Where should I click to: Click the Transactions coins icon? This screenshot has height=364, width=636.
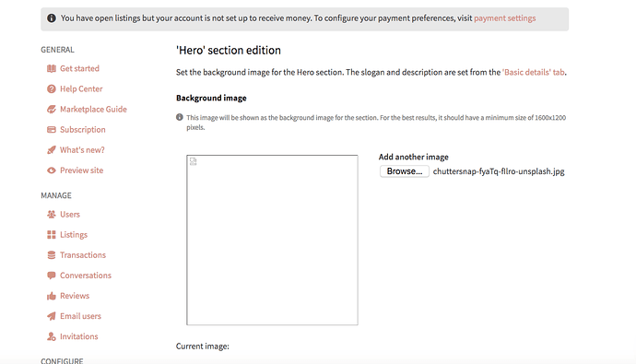[51, 255]
